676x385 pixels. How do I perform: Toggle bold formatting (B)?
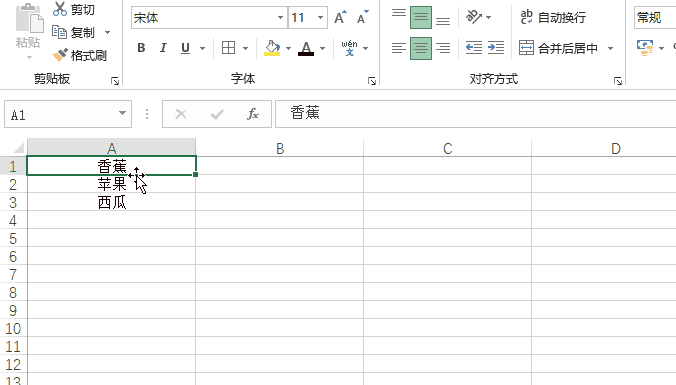point(141,48)
